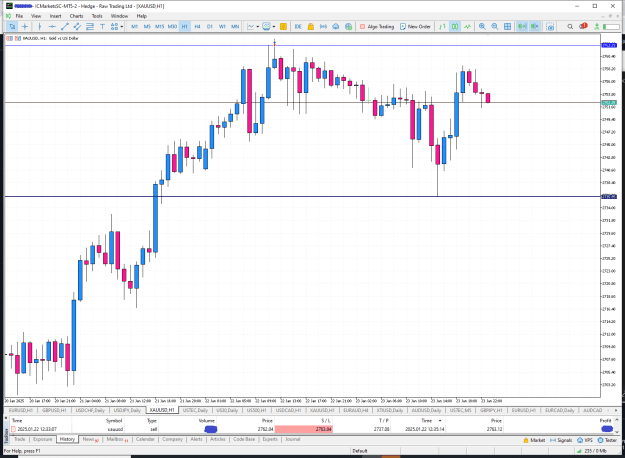Click the Profit column header
The width and height of the screenshot is (625, 458).
pyautogui.click(x=605, y=421)
